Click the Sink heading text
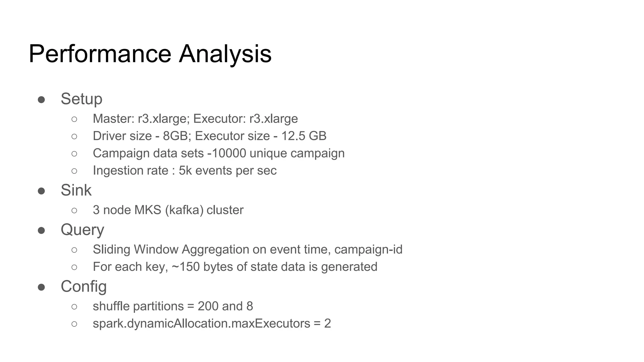Image resolution: width=644 pixels, height=362 pixels. (x=76, y=190)
